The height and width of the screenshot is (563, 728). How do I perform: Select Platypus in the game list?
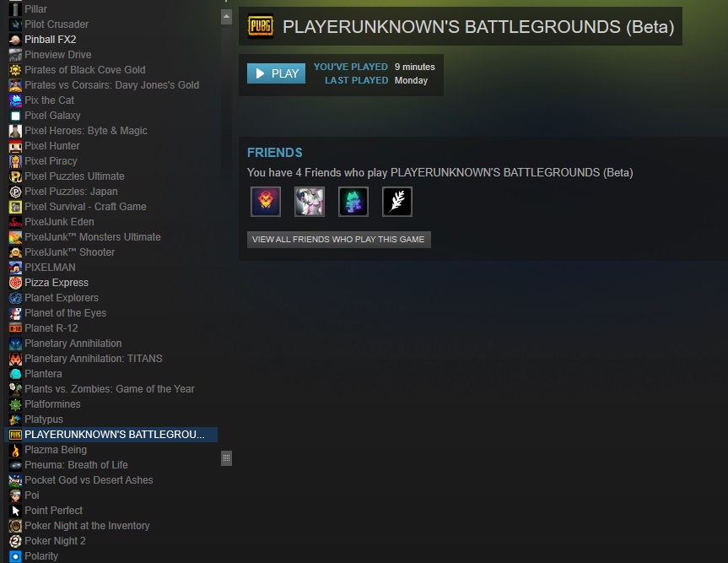[x=44, y=420]
